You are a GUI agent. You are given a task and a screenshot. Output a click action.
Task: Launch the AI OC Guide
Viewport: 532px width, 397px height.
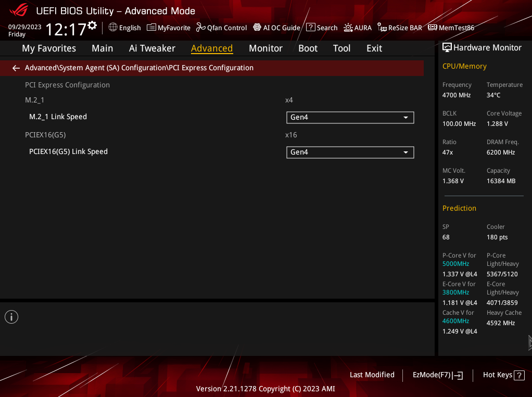[x=276, y=28]
